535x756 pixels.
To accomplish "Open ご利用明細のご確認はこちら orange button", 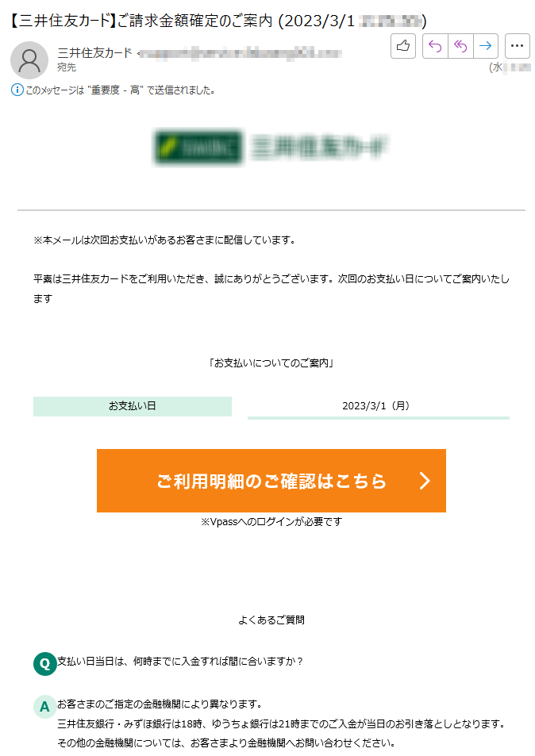I will click(271, 481).
